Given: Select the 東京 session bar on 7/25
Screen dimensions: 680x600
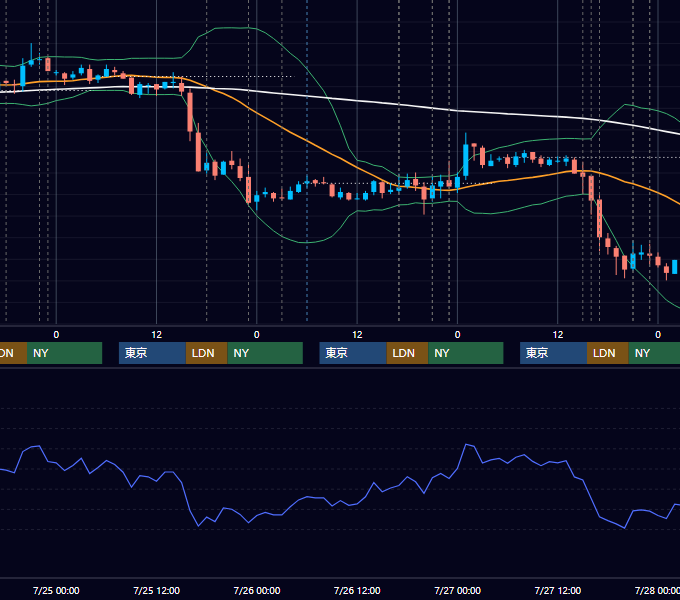Looking at the screenshot, I should pyautogui.click(x=152, y=353).
